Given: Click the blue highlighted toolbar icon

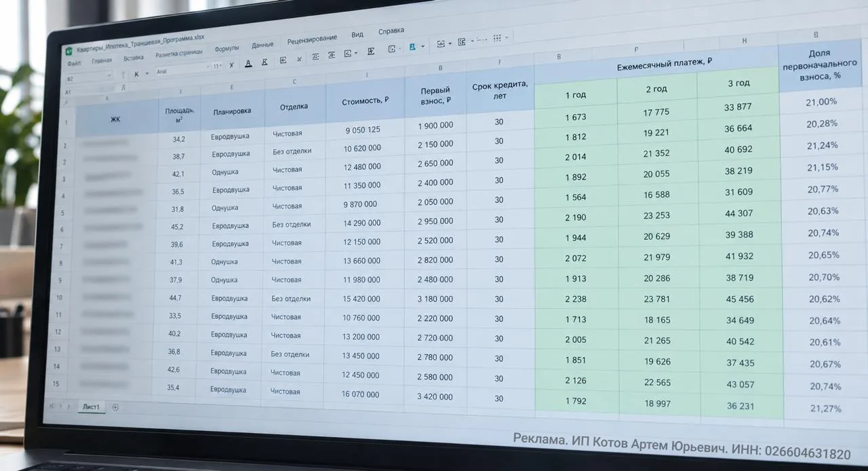Looking at the screenshot, I should 412,46.
